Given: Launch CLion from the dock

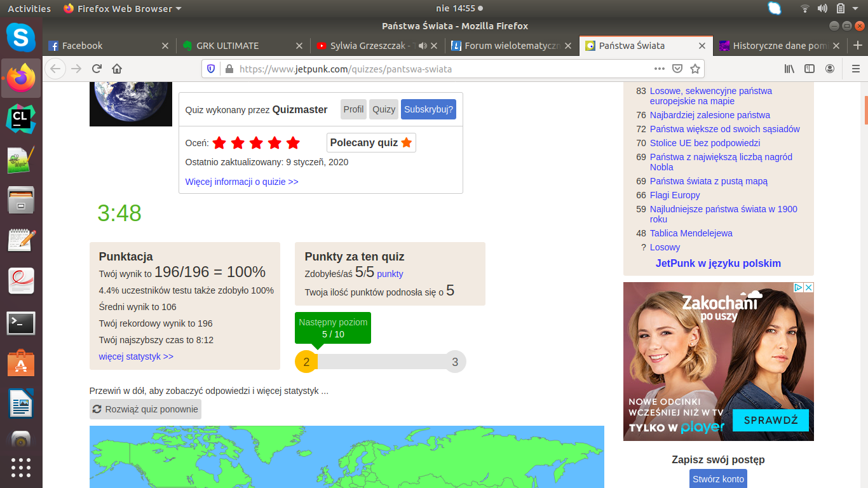Looking at the screenshot, I should [x=21, y=119].
